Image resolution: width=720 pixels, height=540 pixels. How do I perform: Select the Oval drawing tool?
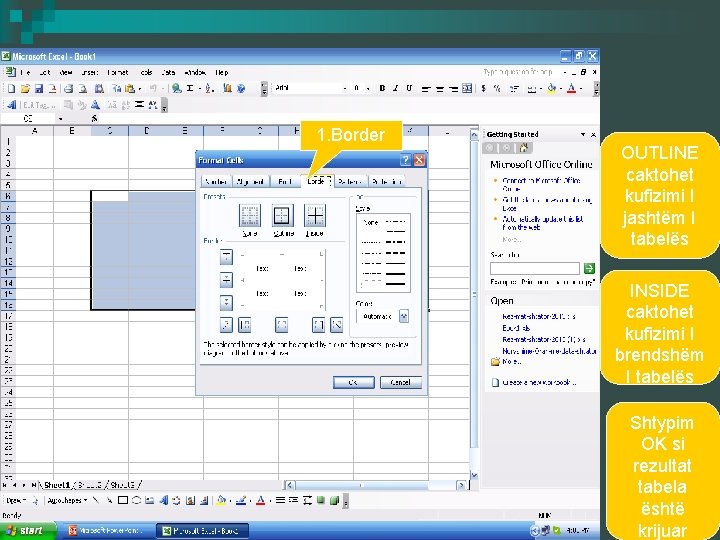pyautogui.click(x=136, y=501)
